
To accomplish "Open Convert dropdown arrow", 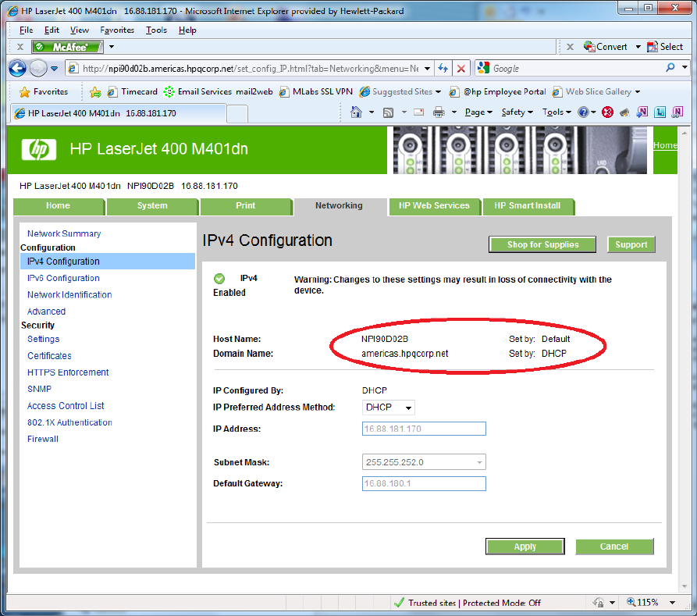I will (638, 47).
